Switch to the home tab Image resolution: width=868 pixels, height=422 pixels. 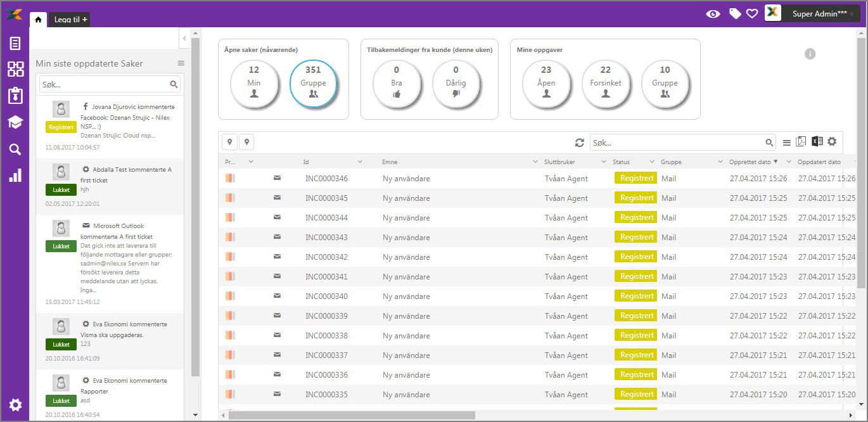point(38,20)
